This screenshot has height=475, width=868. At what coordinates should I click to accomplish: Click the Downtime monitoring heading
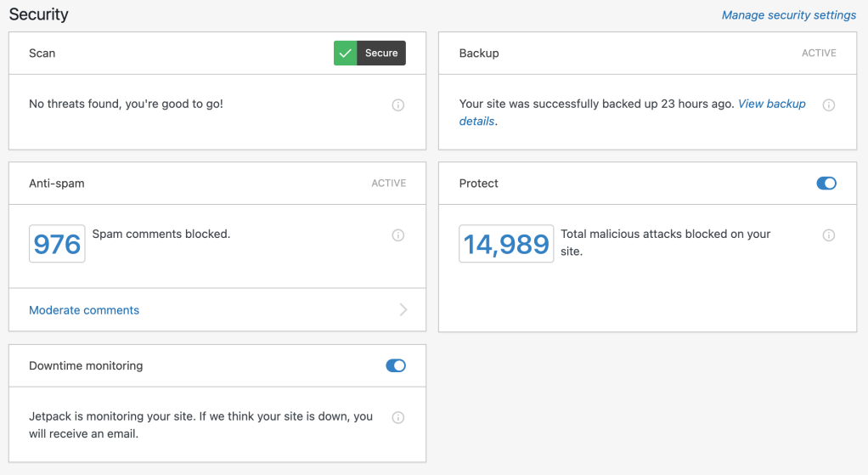coord(86,366)
